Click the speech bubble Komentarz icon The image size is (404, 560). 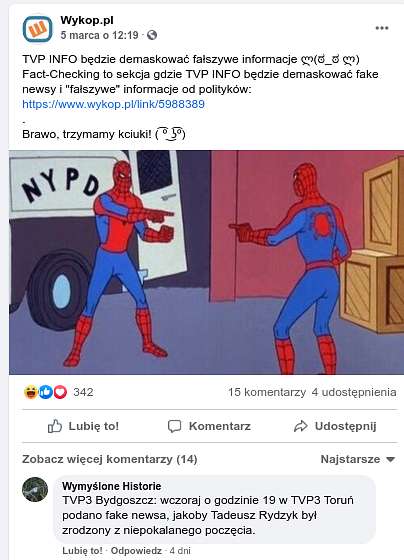tap(175, 426)
